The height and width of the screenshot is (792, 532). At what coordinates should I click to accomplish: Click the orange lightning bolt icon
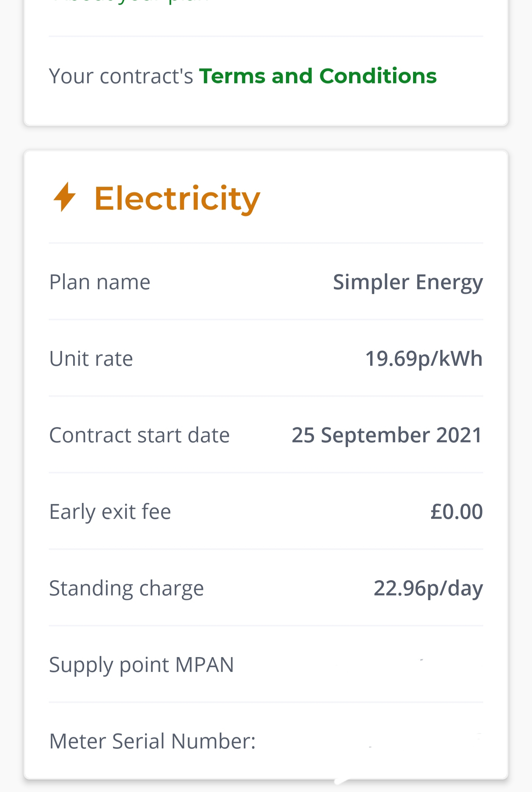point(65,197)
